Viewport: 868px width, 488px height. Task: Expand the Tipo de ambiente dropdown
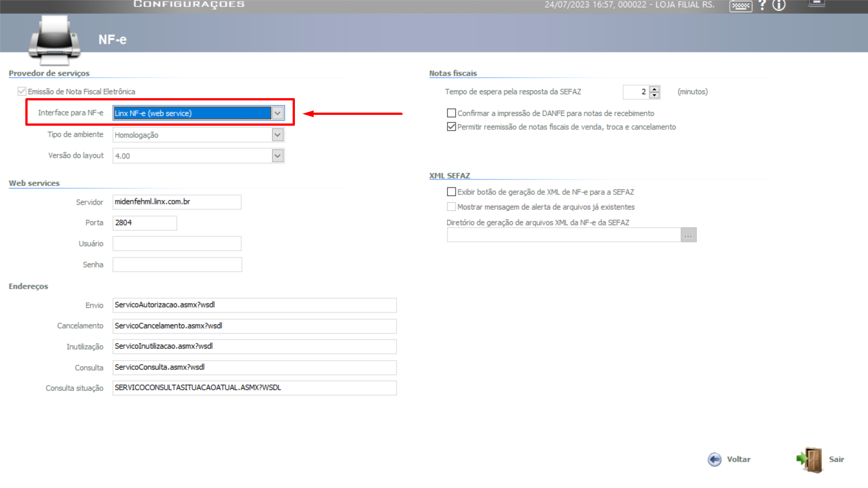[278, 135]
